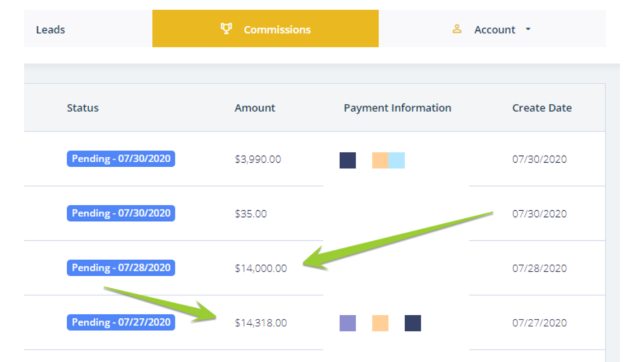Select the Pending - 07/27/2020 status badge

121,322
